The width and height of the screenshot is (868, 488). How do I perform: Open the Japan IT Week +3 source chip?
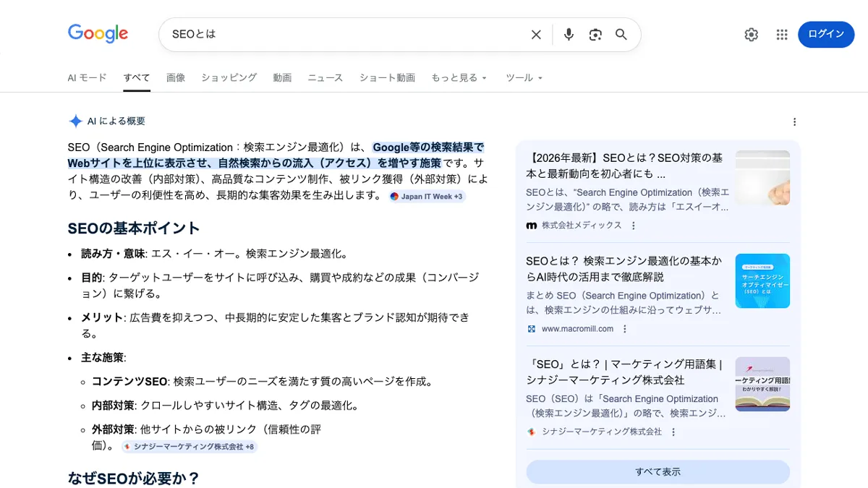tap(427, 196)
